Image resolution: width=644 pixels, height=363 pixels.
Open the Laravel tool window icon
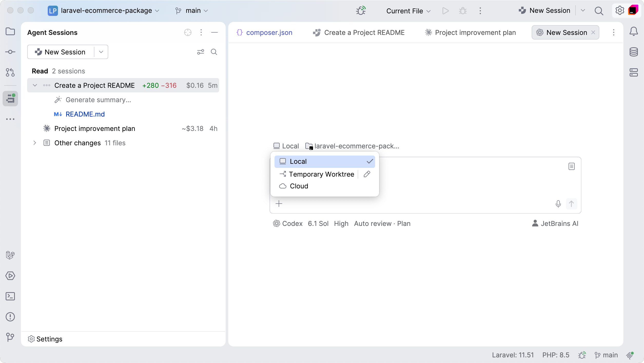click(10, 255)
